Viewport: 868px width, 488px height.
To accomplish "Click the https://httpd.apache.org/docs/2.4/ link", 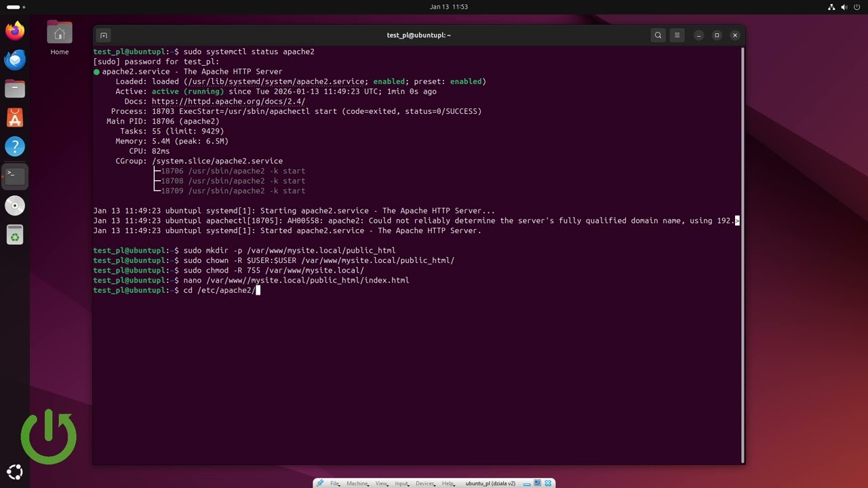I will tap(229, 102).
